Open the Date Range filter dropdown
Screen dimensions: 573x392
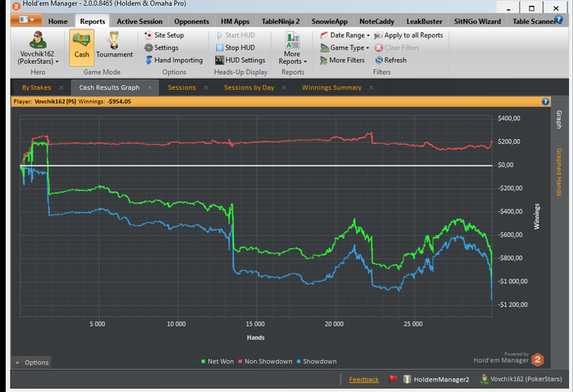[x=345, y=35]
